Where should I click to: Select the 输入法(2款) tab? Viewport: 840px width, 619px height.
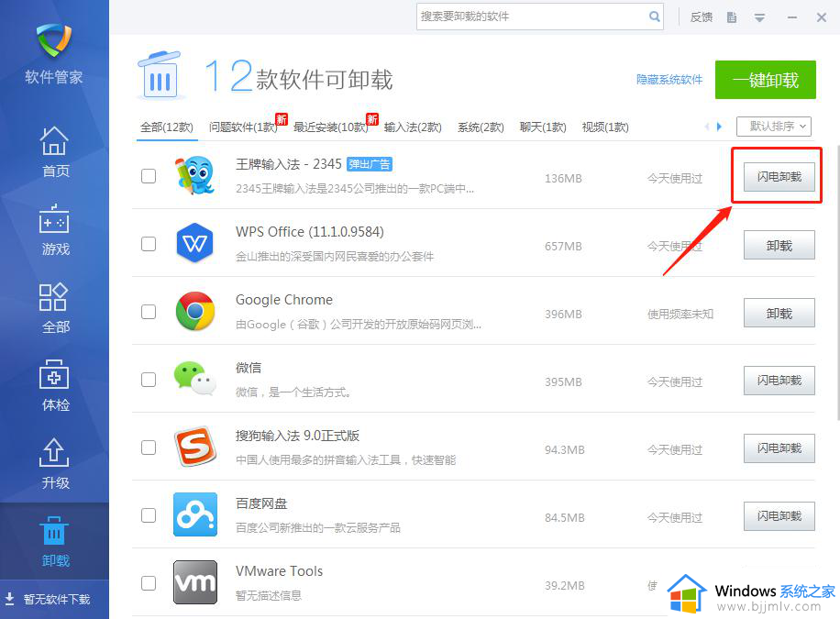pyautogui.click(x=413, y=127)
